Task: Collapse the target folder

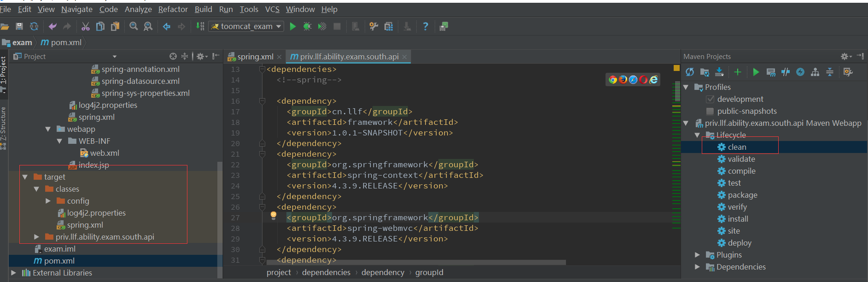Action: point(25,177)
